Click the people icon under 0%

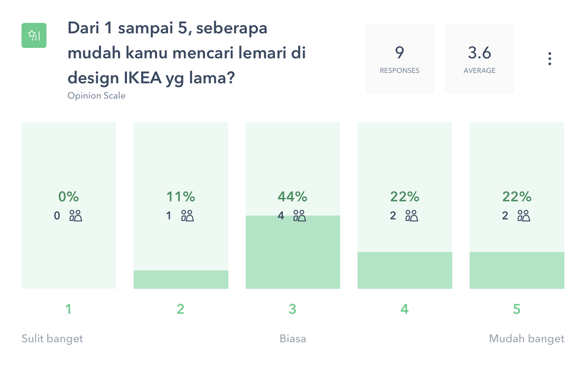pos(76,216)
